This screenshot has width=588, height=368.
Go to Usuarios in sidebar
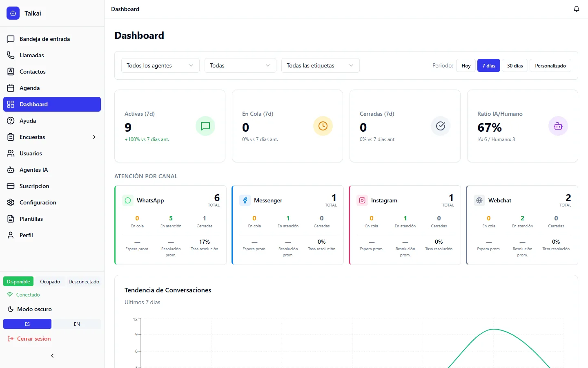coord(52,153)
